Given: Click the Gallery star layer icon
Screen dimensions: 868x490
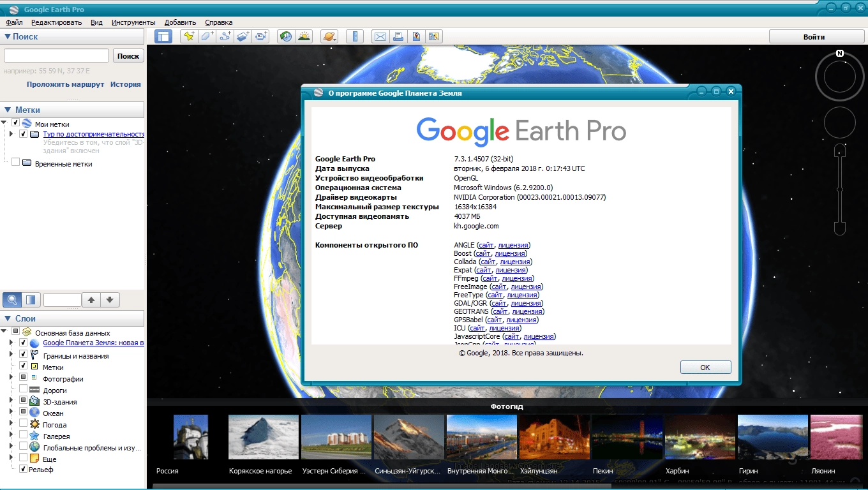Looking at the screenshot, I should point(34,436).
